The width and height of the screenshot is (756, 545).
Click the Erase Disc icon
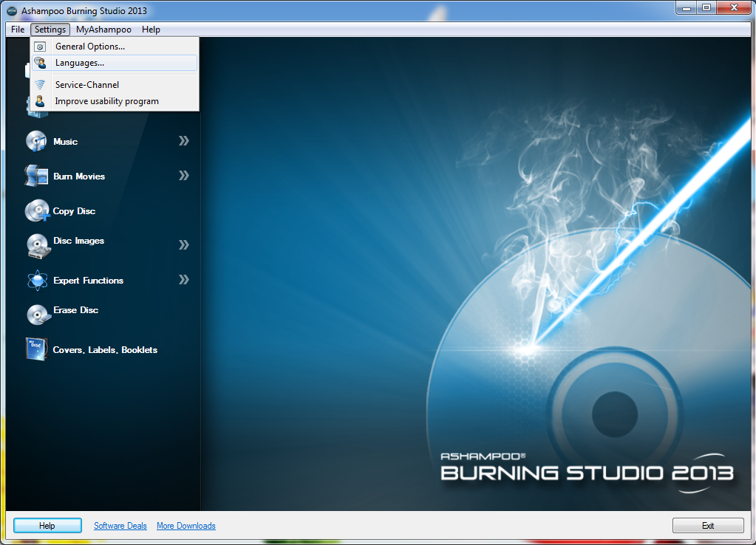coord(38,315)
